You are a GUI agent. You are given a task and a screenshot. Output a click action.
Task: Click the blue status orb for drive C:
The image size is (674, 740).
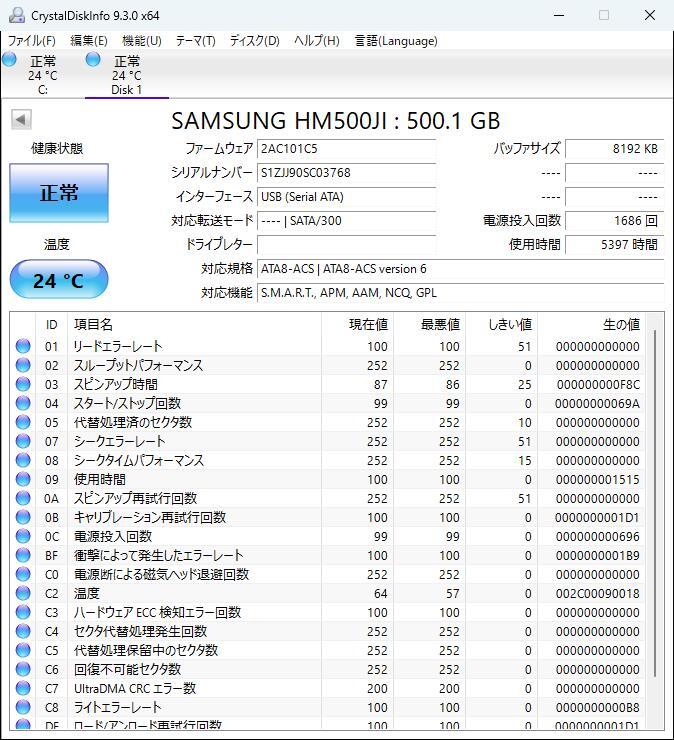(x=9, y=60)
